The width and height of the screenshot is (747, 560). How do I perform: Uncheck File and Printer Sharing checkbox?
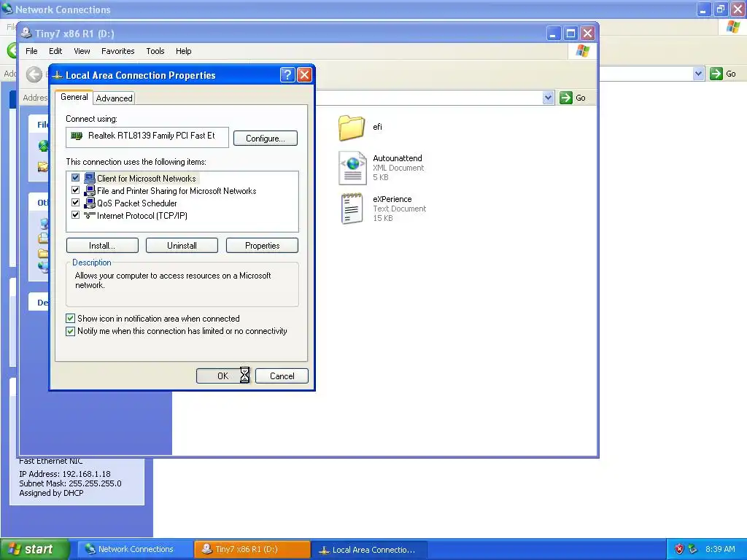pyautogui.click(x=75, y=190)
